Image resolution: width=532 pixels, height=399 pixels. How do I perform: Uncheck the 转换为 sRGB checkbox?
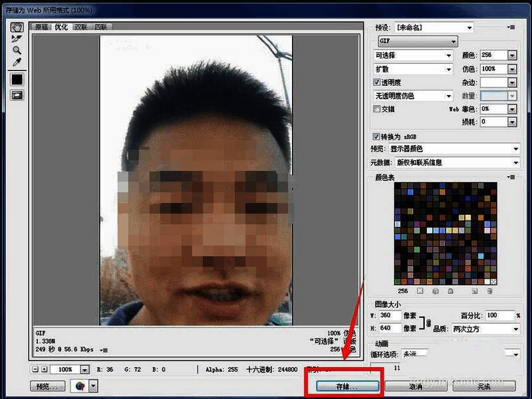coord(377,136)
